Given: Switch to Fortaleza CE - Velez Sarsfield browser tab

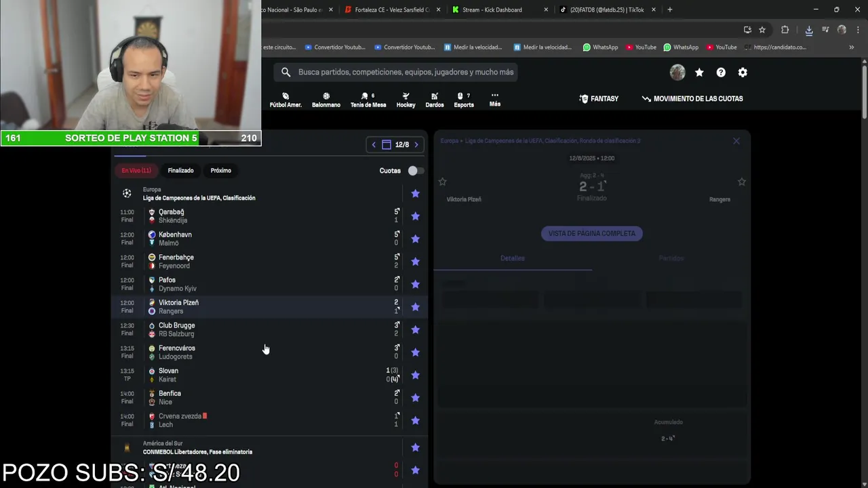Looking at the screenshot, I should tap(392, 9).
